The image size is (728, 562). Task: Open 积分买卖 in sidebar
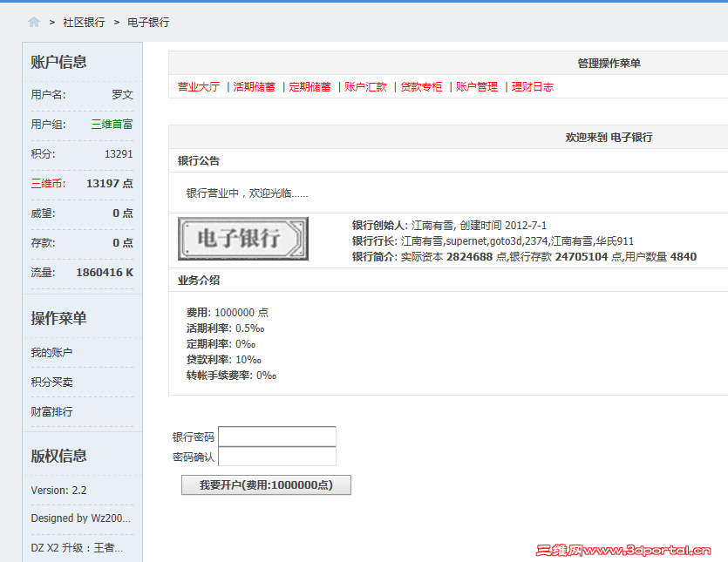coord(51,383)
